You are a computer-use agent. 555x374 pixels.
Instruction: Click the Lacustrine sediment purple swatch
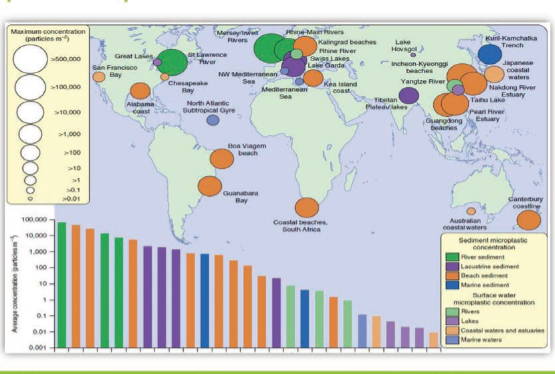[x=452, y=266]
